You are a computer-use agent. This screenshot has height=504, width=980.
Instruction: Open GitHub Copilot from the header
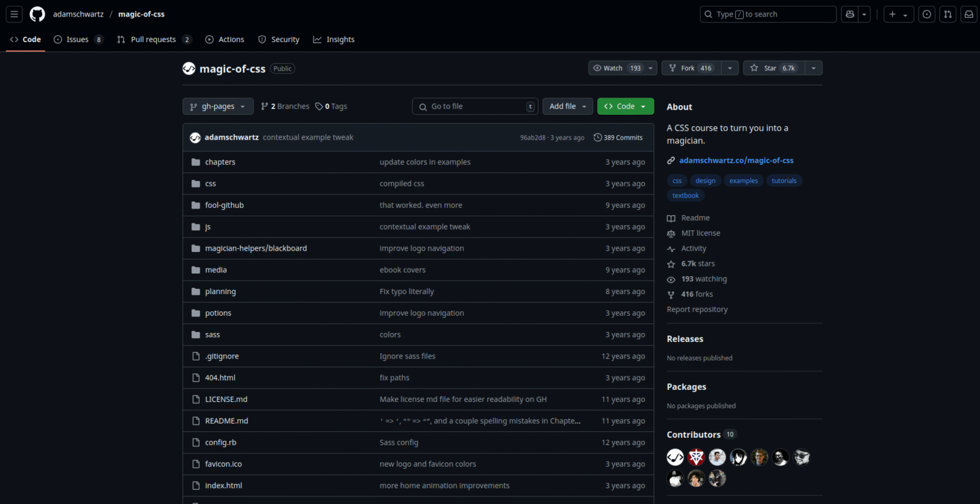tap(849, 14)
